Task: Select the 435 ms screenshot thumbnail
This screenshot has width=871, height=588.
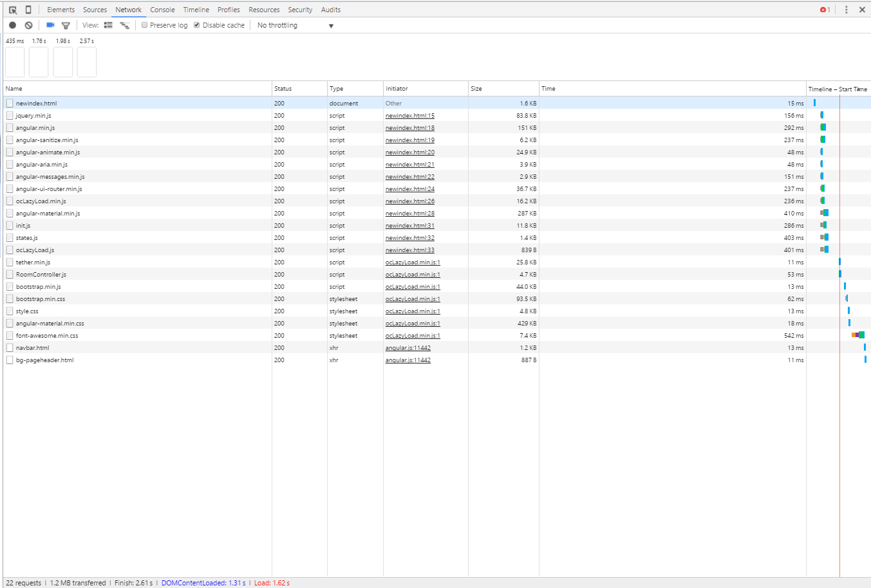Action: (15, 62)
